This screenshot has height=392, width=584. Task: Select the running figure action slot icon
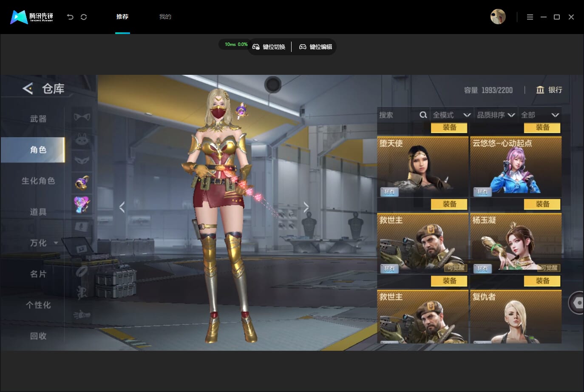click(x=82, y=293)
